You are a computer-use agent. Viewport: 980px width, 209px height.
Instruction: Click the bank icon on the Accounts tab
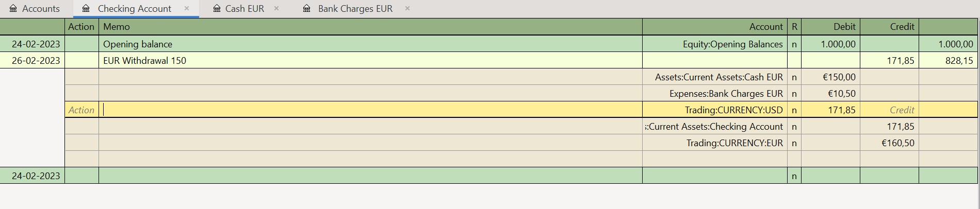click(x=13, y=9)
